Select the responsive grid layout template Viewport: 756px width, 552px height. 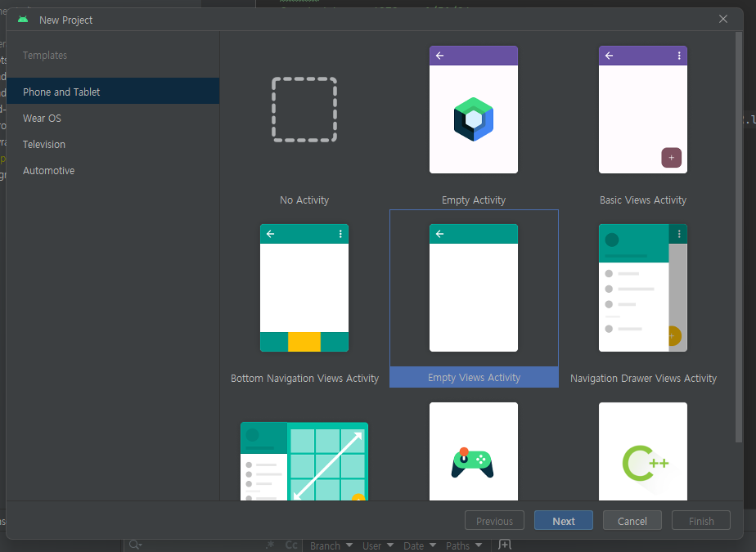(x=304, y=461)
